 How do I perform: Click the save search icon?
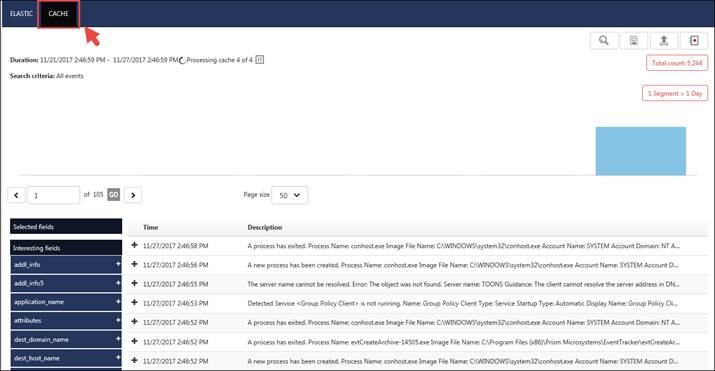click(634, 41)
